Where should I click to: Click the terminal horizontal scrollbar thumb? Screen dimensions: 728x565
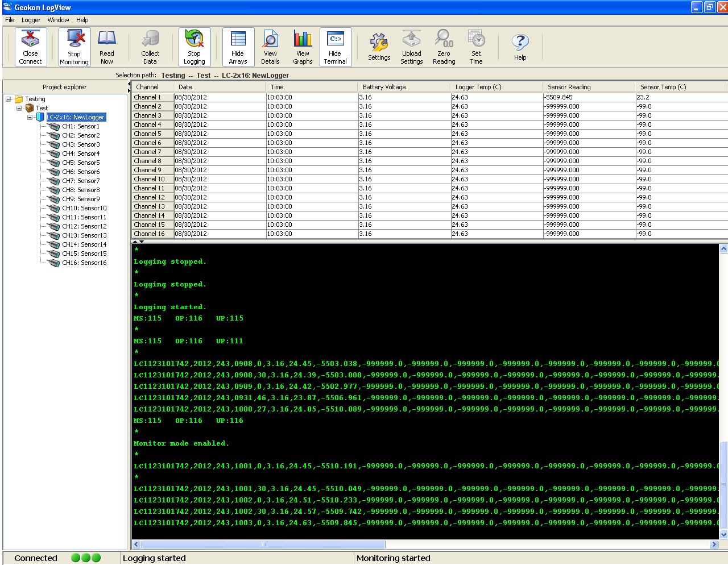point(263,545)
